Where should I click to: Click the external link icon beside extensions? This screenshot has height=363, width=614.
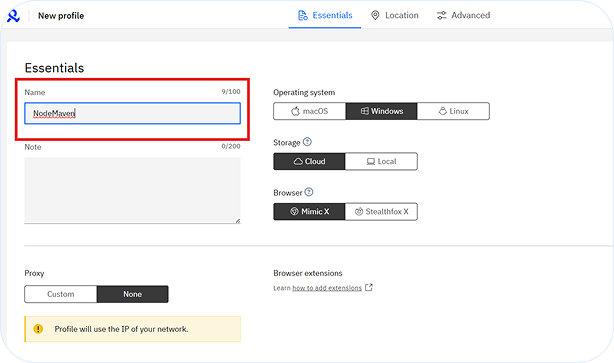coord(369,287)
